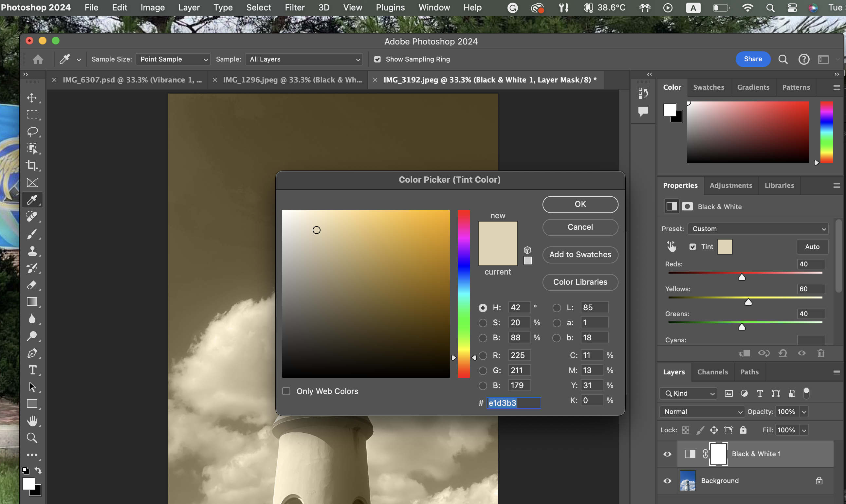Select the Saturation S radio button
Image resolution: width=846 pixels, height=504 pixels.
click(x=483, y=323)
